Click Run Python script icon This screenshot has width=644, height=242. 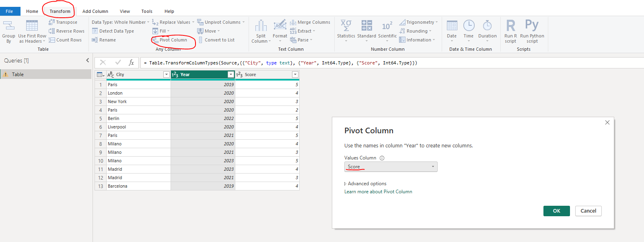pos(532,25)
